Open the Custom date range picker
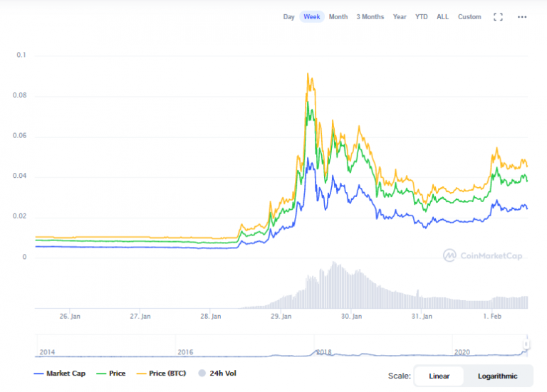Screen dimensions: 547x392 (x=469, y=17)
